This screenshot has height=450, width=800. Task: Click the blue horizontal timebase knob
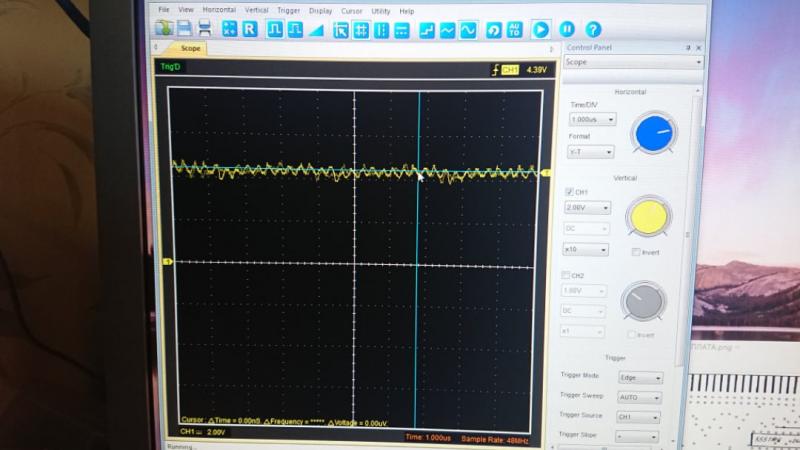(654, 133)
